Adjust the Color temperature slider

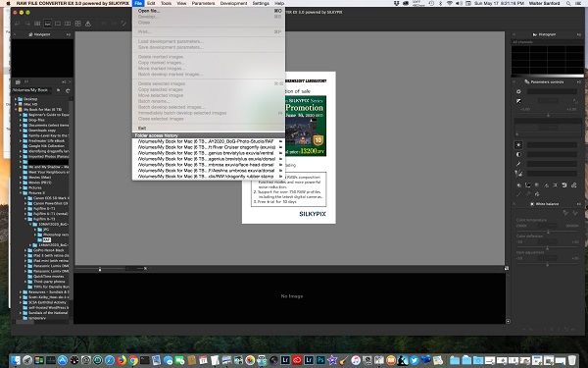click(548, 232)
